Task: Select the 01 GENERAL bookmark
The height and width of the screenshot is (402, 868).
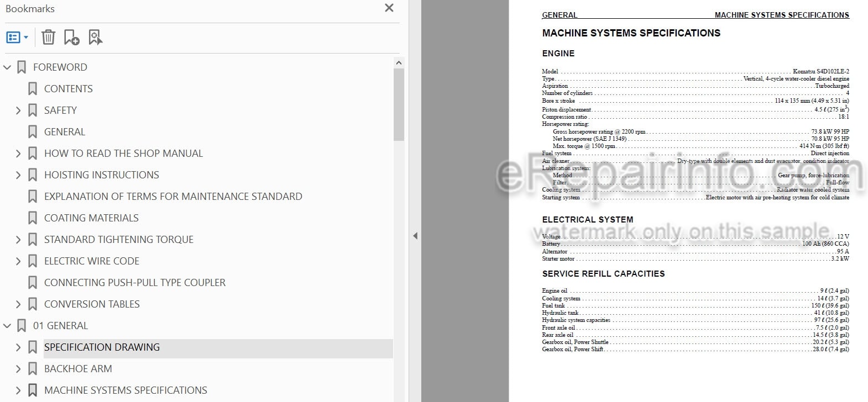Action: coord(60,326)
